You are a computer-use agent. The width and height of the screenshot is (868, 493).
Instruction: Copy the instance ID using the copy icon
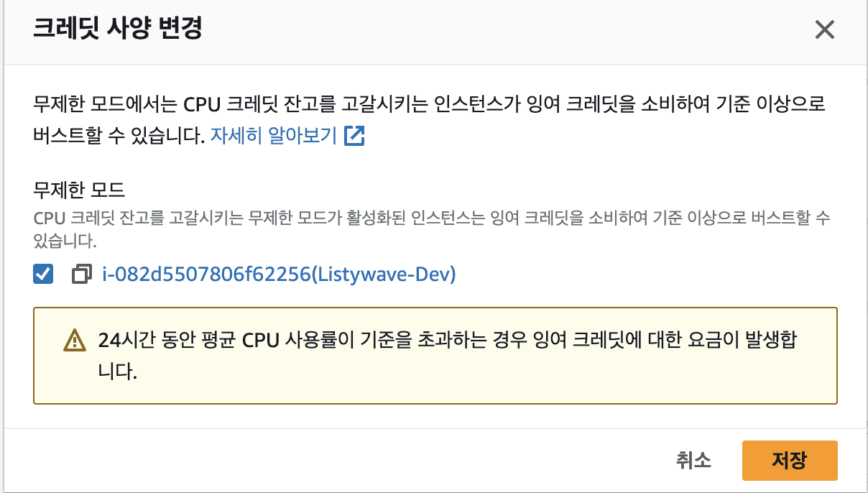(83, 275)
